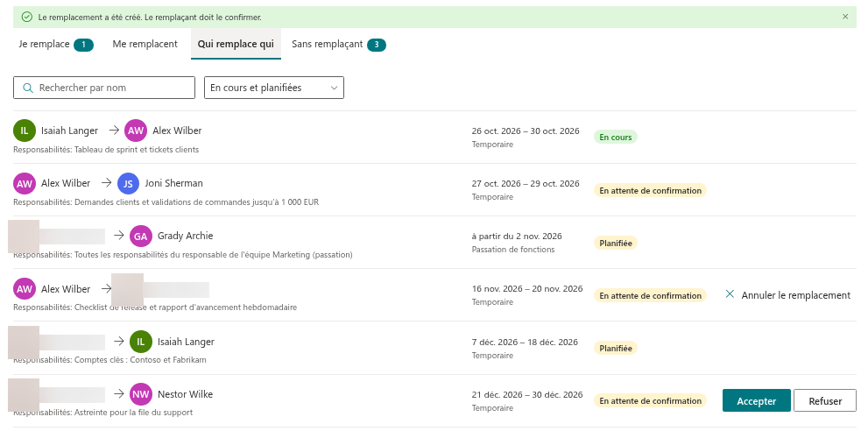The width and height of the screenshot is (868, 431).
Task: Click the X icon beside Annuler le remplacement
Action: pyautogui.click(x=730, y=294)
